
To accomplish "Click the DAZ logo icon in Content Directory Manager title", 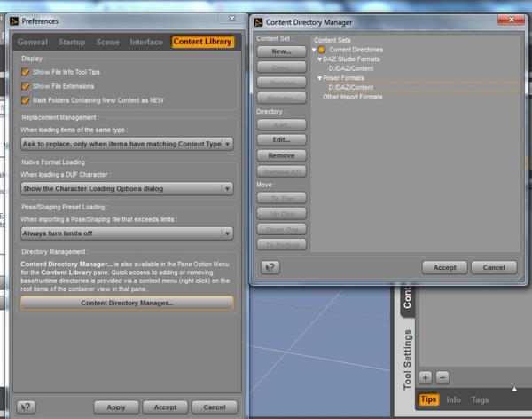I will [x=258, y=22].
